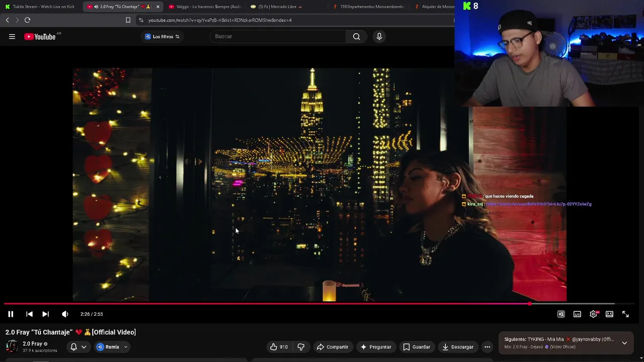The image size is (644, 362).
Task: Click the Preguntar ask button
Action: (x=375, y=347)
